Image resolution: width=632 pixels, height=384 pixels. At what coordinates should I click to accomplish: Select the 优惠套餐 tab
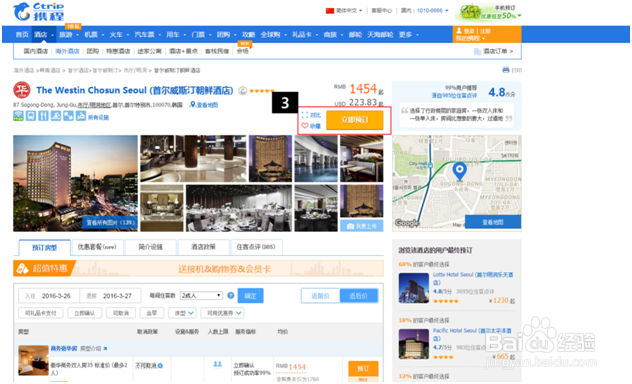(x=97, y=247)
